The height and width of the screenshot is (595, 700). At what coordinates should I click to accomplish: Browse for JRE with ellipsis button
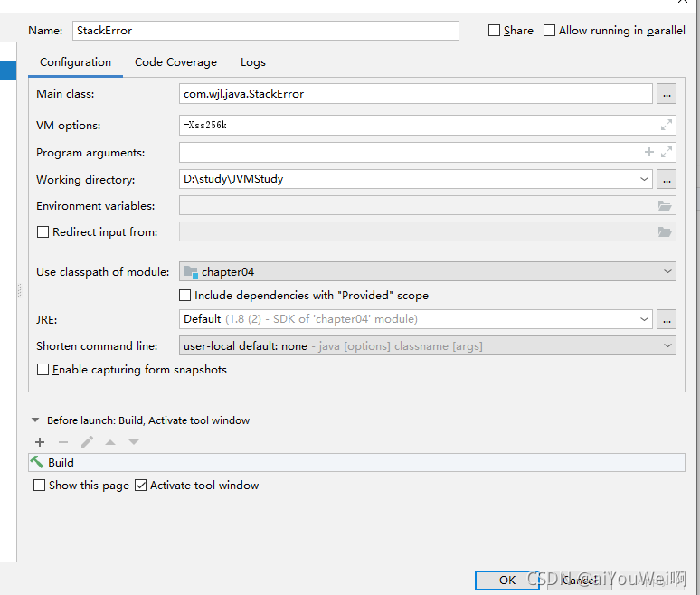tap(666, 319)
